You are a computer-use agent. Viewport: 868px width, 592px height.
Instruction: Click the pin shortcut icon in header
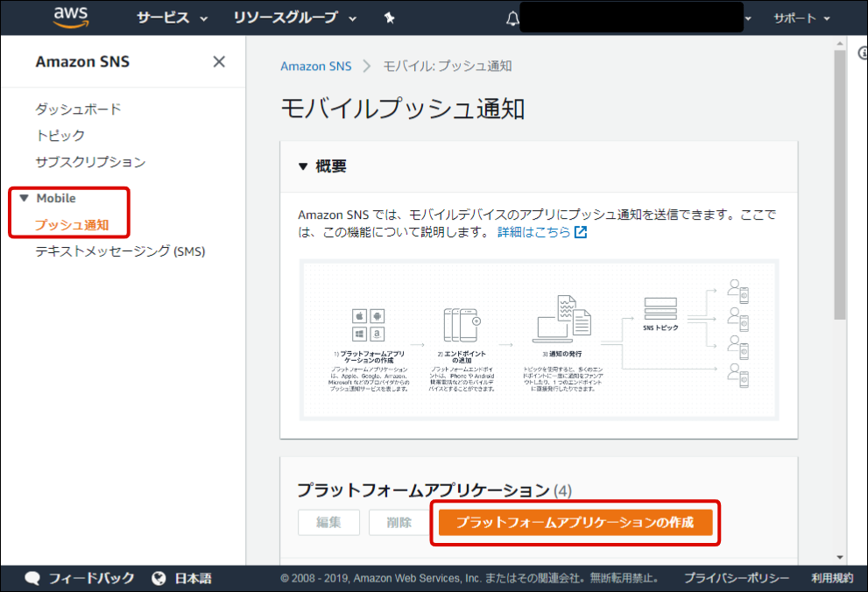click(x=389, y=18)
